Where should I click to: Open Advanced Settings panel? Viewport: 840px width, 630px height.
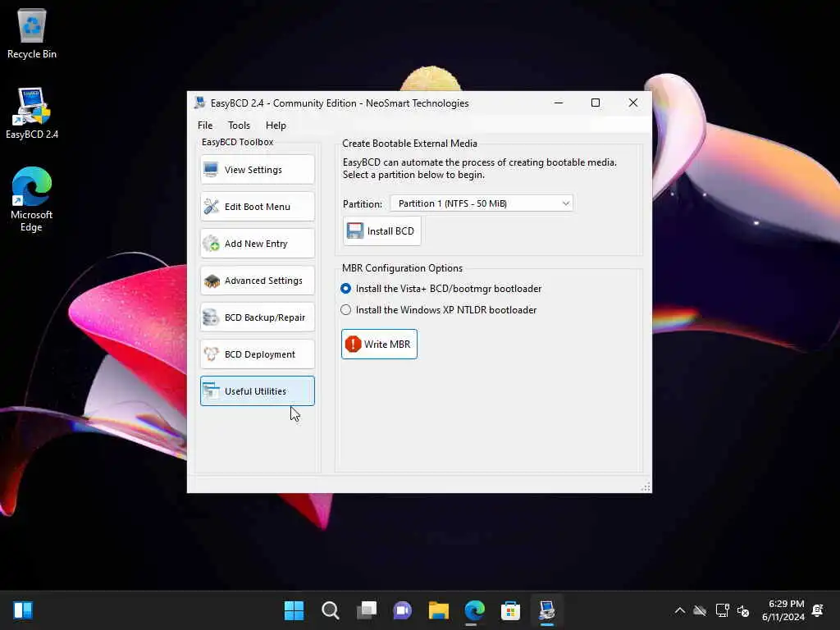point(257,281)
